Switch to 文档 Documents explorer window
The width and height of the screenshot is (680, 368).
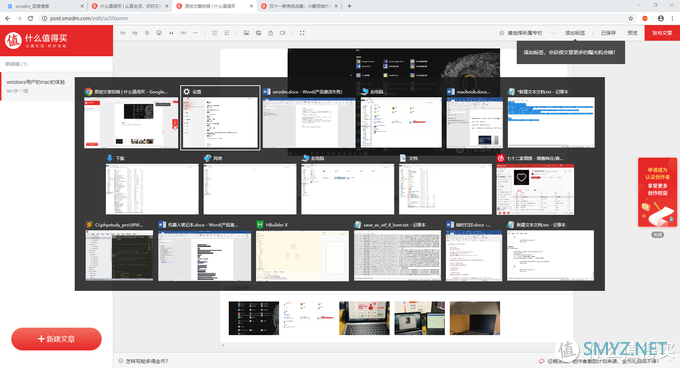click(445, 184)
